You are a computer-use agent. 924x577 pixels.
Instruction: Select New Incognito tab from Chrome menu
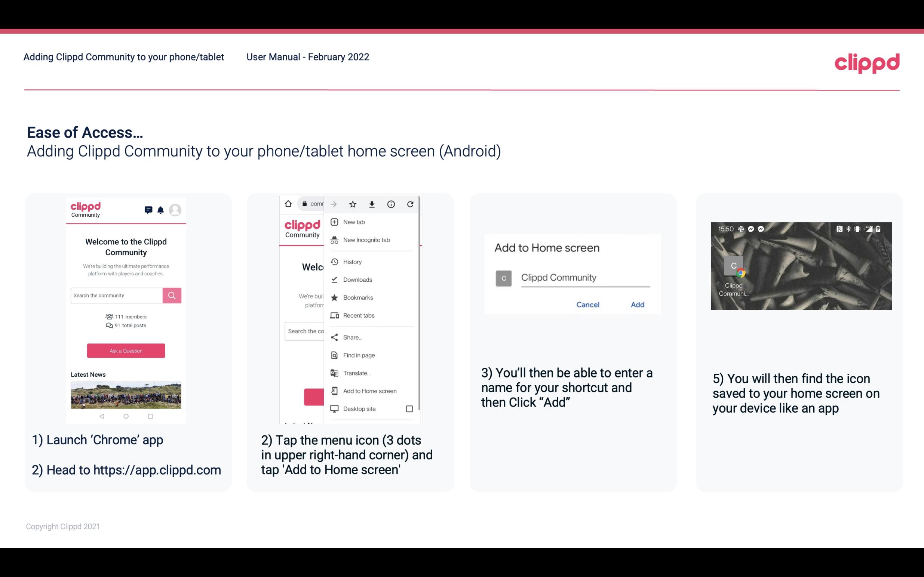[366, 240]
